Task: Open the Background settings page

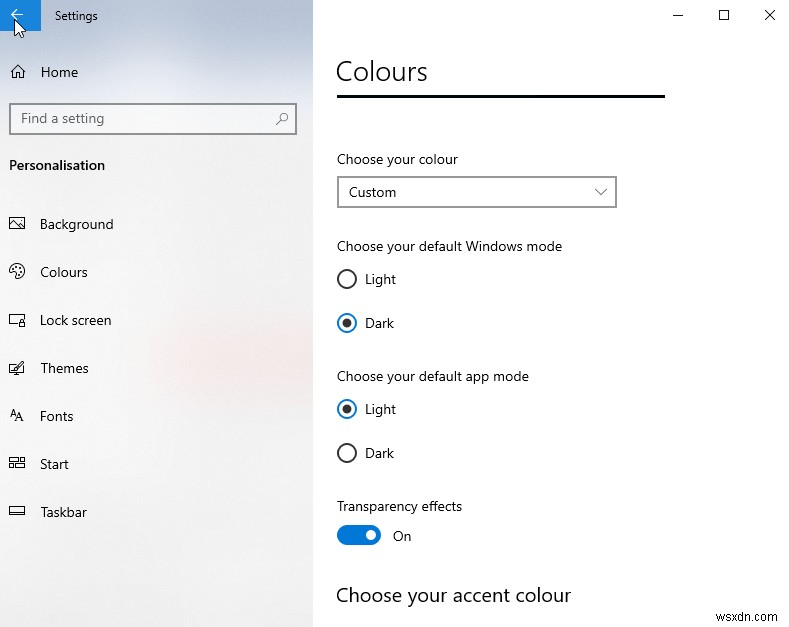Action: [76, 224]
